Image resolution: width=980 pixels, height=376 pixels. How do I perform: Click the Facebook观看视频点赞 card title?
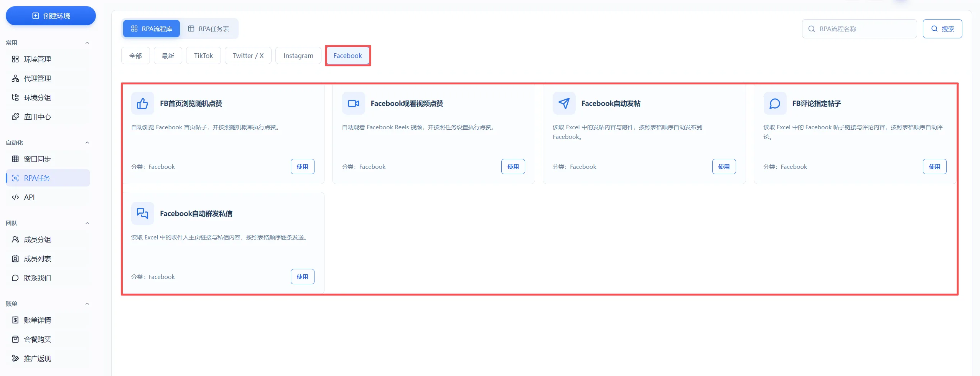(407, 104)
